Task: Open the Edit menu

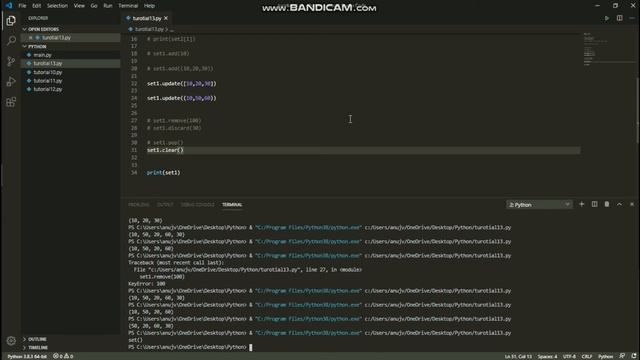Action: [x=37, y=6]
